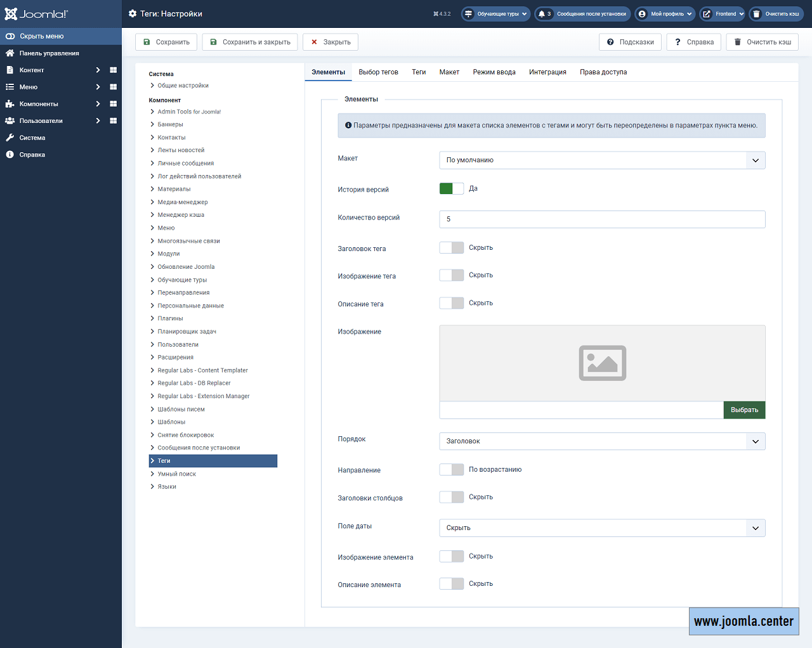
Task: Open the Content dashboard grid icon
Action: [113, 70]
